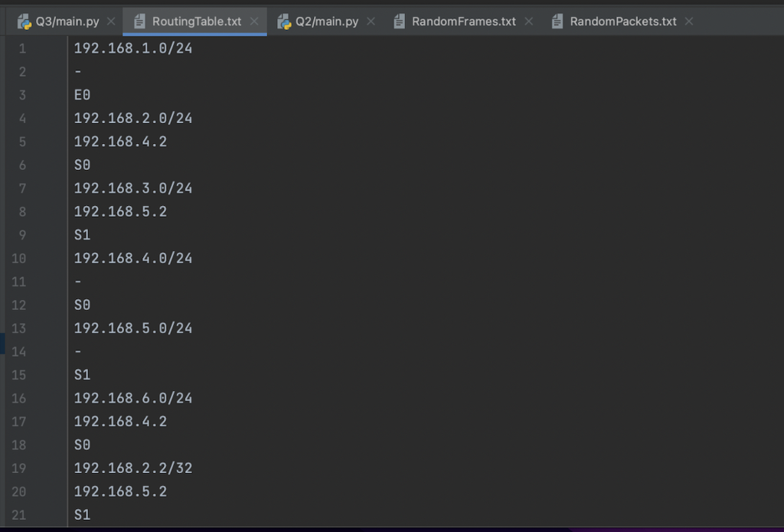Image resolution: width=784 pixels, height=532 pixels.
Task: Click S1 on line 9
Action: (82, 235)
